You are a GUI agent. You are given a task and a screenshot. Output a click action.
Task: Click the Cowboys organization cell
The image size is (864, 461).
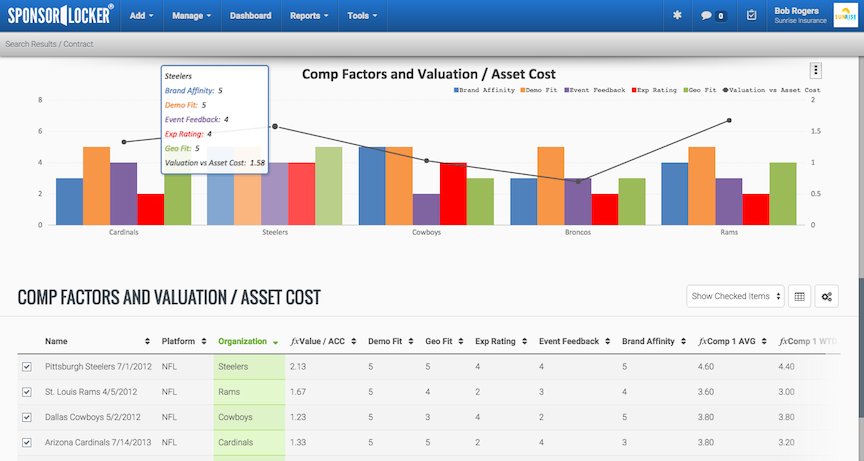pos(249,417)
